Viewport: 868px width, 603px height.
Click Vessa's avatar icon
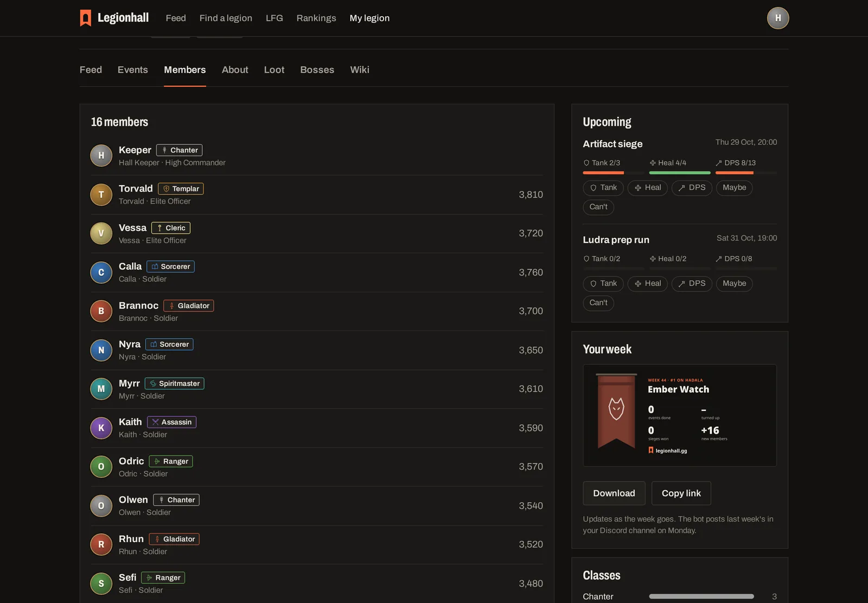click(101, 233)
